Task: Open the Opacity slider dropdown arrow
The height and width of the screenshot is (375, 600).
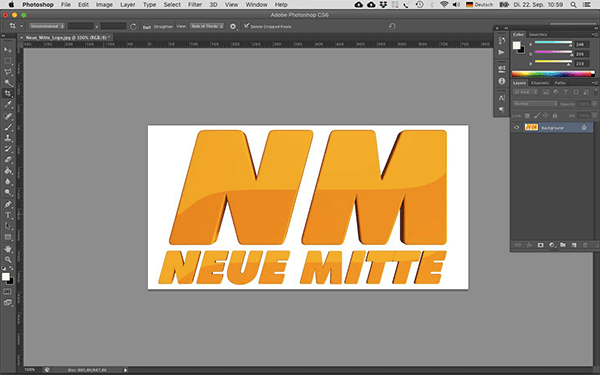Action: coord(594,104)
